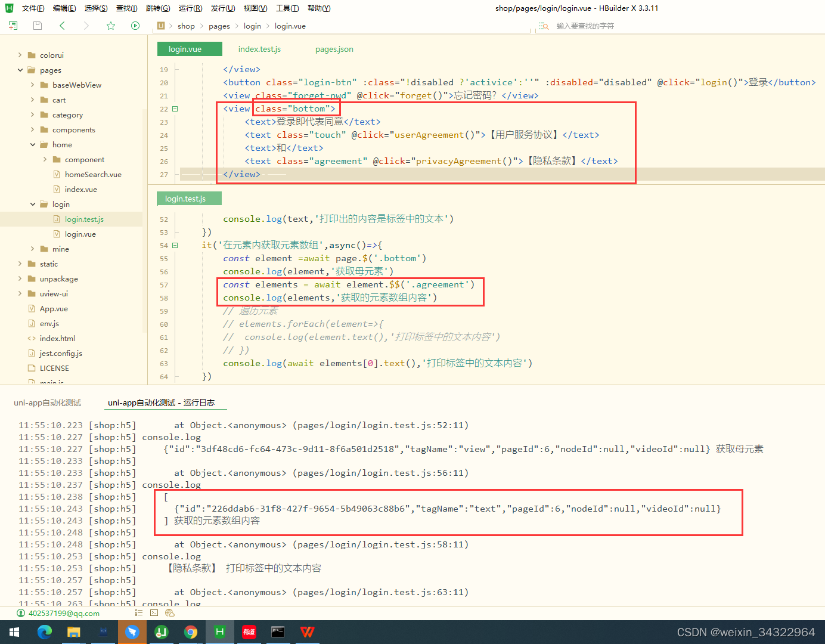Collapse the pages folder
Image resolution: width=825 pixels, height=644 pixels.
[x=20, y=70]
